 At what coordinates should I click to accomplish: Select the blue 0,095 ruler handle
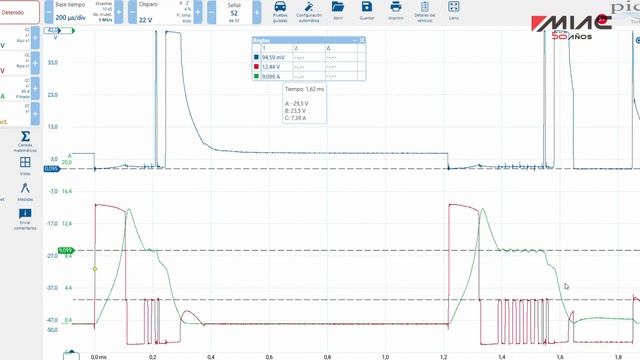coord(52,169)
